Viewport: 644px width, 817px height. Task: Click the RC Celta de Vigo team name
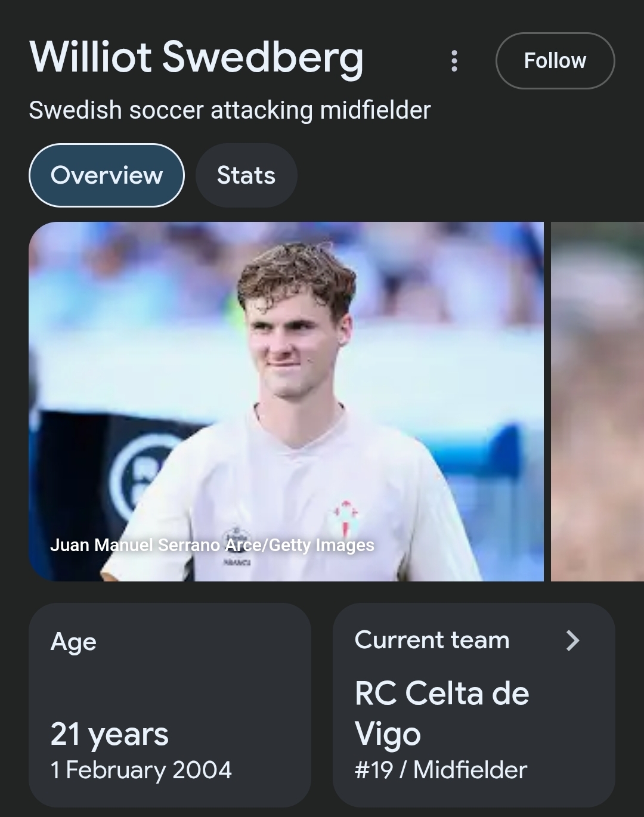click(x=441, y=713)
